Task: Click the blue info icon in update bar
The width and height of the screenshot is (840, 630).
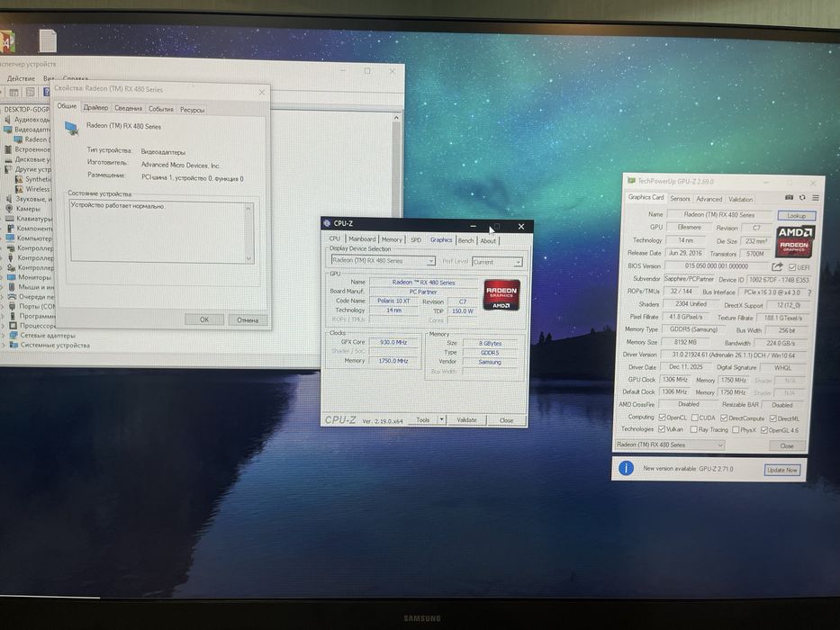Action: point(626,468)
